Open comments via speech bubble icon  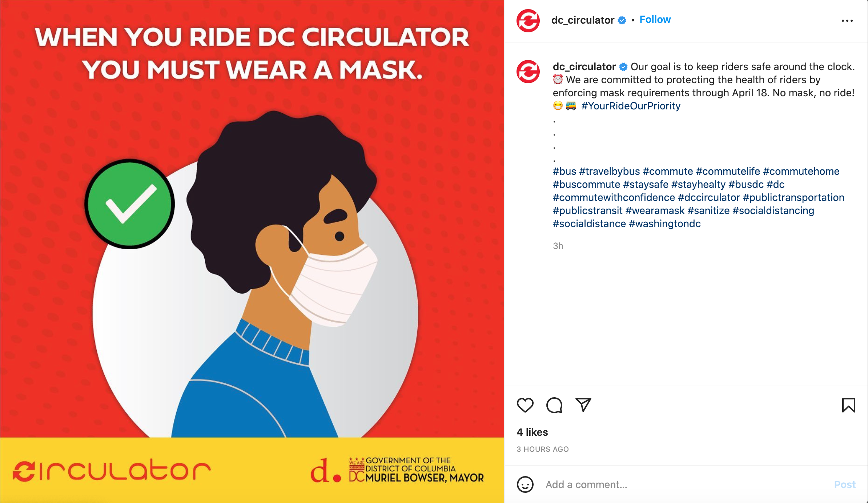554,405
